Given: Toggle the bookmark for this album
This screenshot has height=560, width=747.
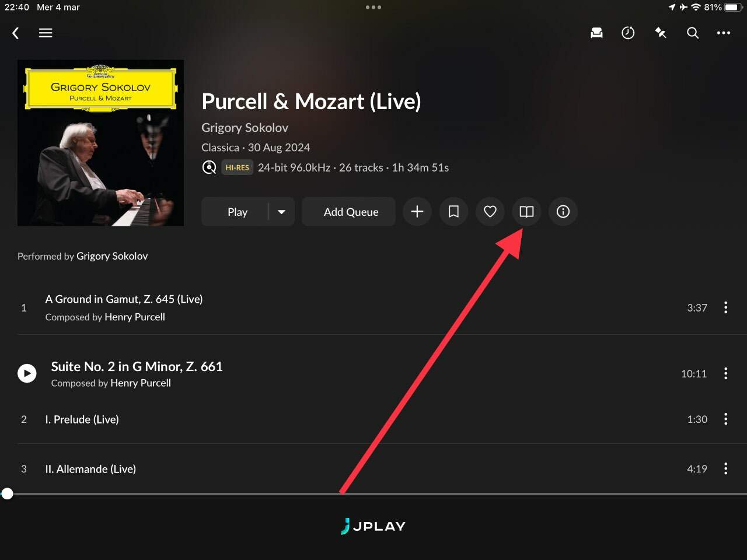Looking at the screenshot, I should point(453,212).
